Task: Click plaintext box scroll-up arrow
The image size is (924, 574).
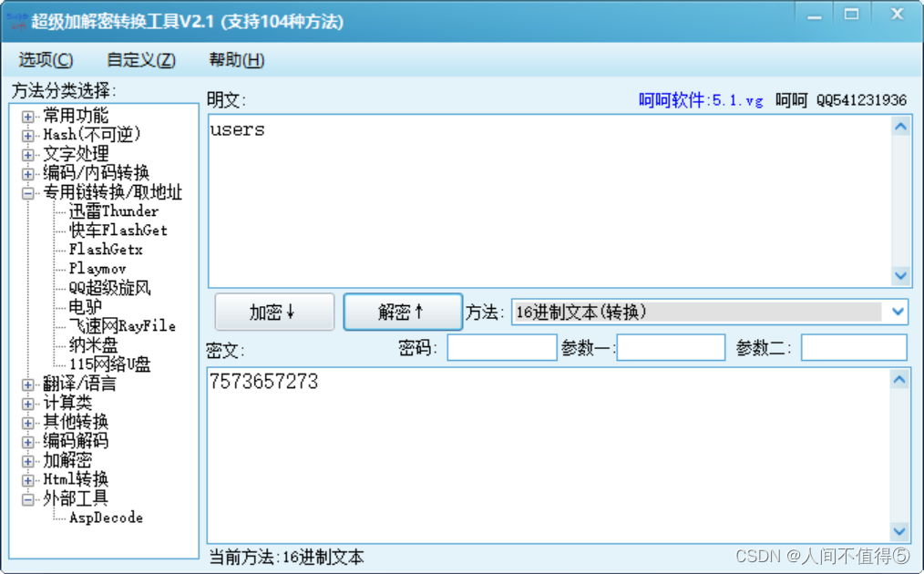Action: click(x=900, y=127)
